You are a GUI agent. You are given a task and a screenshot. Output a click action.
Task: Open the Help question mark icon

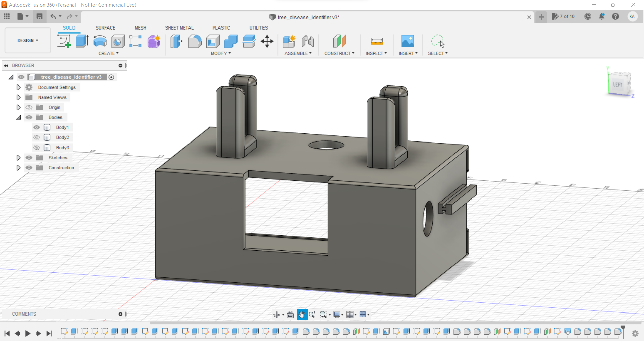point(615,16)
